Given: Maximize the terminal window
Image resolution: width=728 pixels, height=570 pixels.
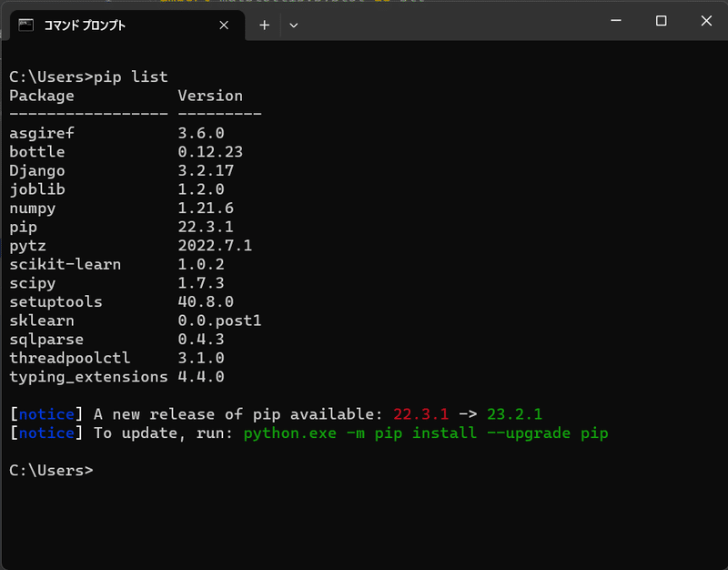Looking at the screenshot, I should tap(662, 21).
